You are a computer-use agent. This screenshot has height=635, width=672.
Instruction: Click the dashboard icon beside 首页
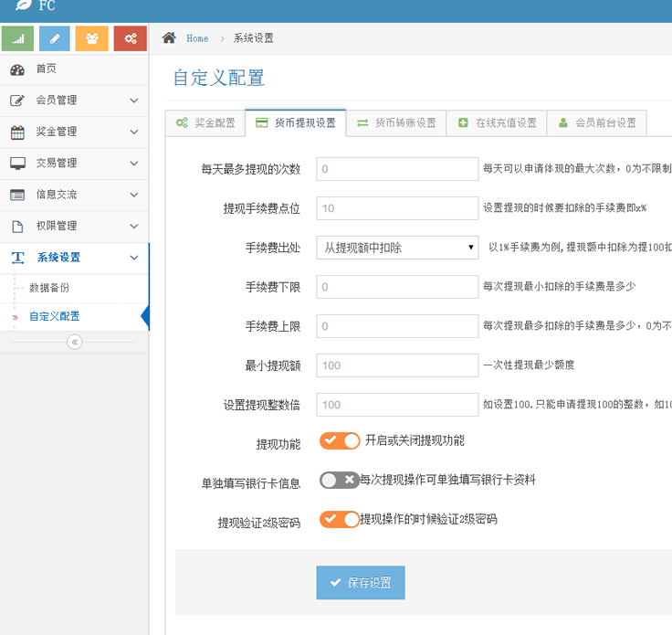click(x=17, y=69)
